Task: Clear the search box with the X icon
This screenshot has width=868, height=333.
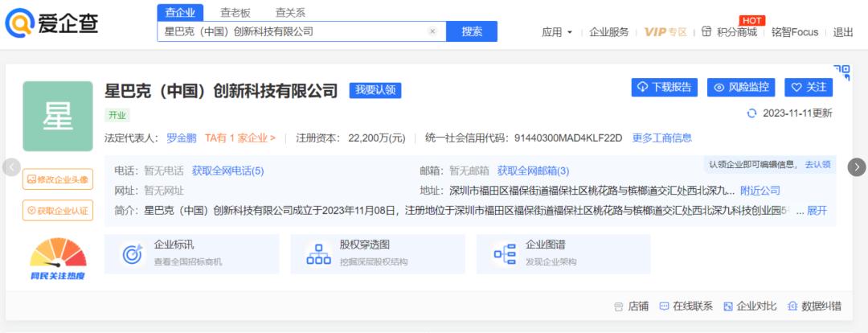Action: pyautogui.click(x=433, y=31)
